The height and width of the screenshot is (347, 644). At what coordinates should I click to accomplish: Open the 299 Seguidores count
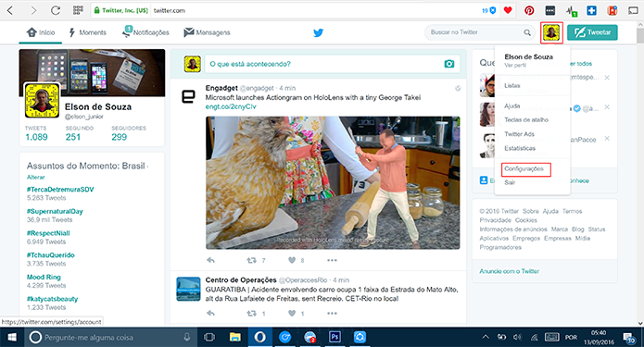[120, 137]
